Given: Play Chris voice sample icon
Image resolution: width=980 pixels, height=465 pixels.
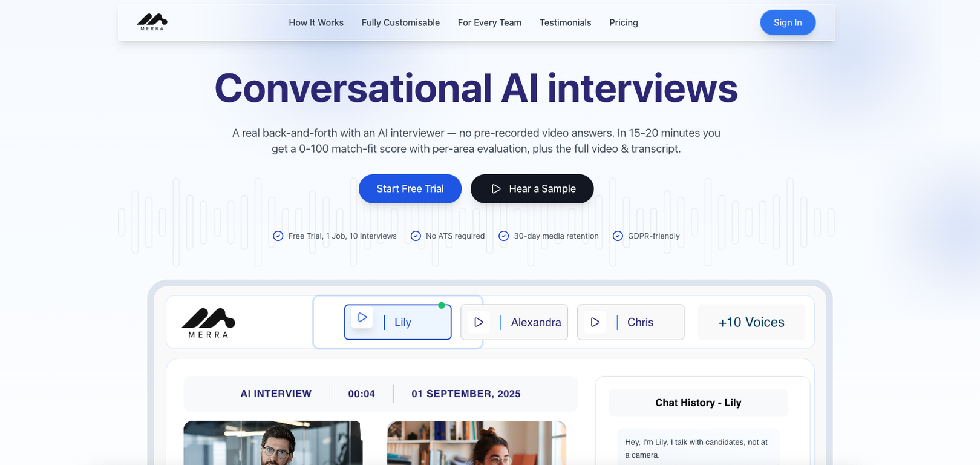Looking at the screenshot, I should [x=595, y=322].
